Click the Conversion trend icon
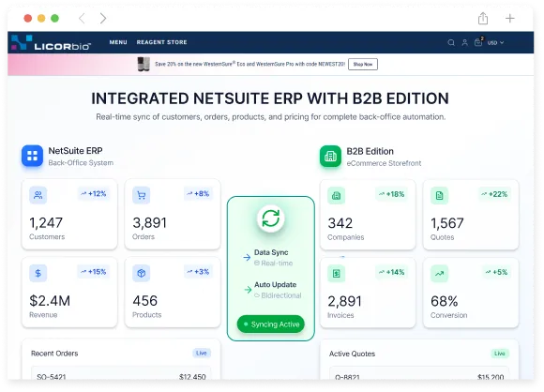This screenshot has height=392, width=544. [x=439, y=273]
